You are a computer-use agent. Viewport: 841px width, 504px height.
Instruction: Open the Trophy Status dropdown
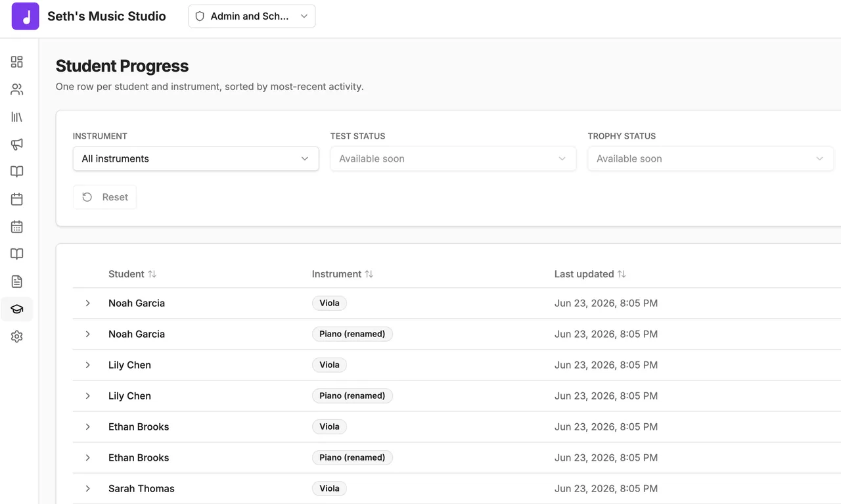click(711, 158)
